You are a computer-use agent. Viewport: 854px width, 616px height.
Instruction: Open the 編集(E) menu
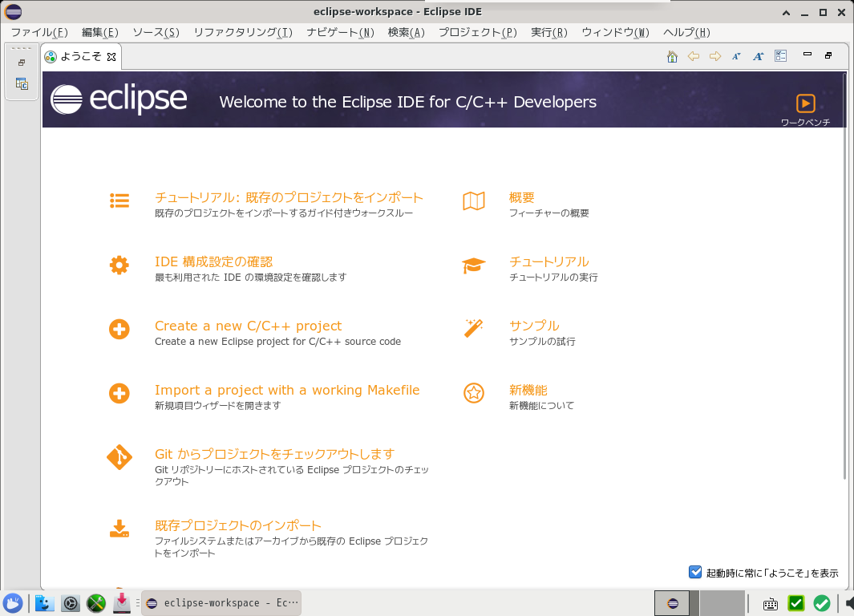pyautogui.click(x=100, y=32)
